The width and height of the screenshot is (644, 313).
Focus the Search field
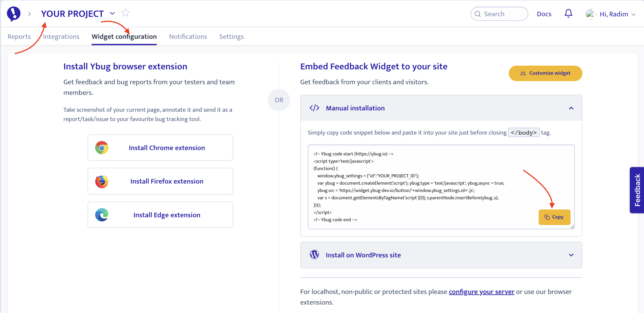point(499,14)
